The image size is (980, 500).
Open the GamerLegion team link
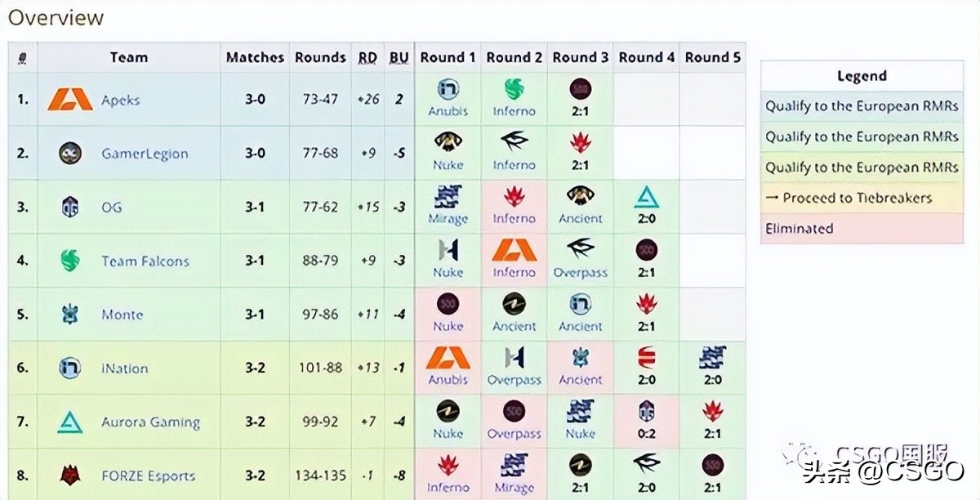point(145,154)
